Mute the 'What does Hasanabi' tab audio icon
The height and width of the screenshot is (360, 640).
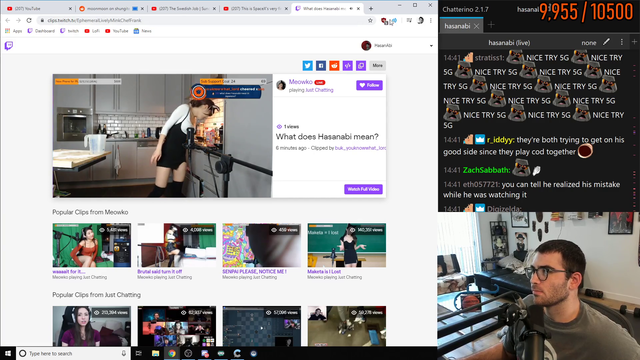[x=351, y=8]
